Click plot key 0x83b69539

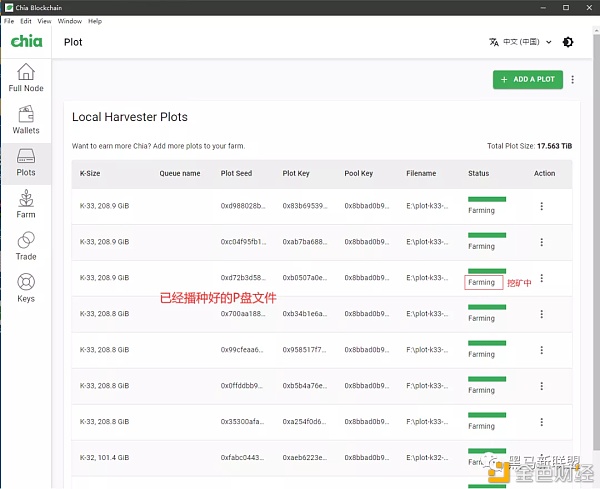click(305, 206)
